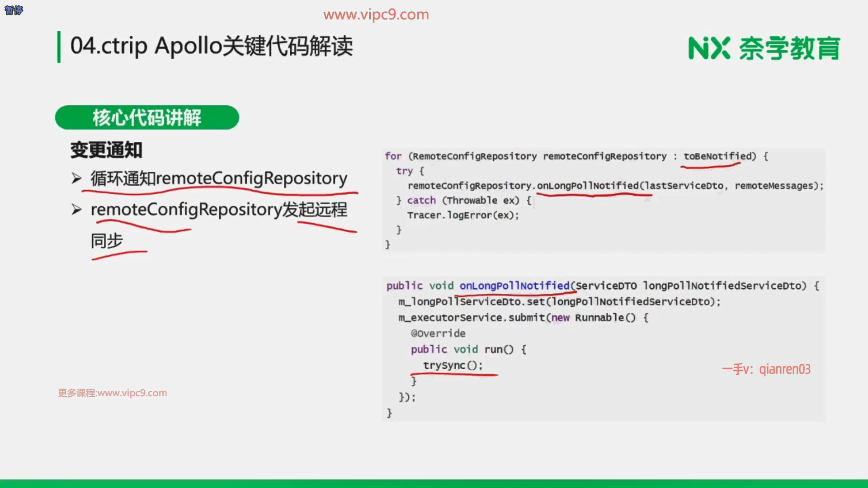Click the arrow bullet before 循环通知
The height and width of the screenshot is (488, 868).
[x=76, y=178]
